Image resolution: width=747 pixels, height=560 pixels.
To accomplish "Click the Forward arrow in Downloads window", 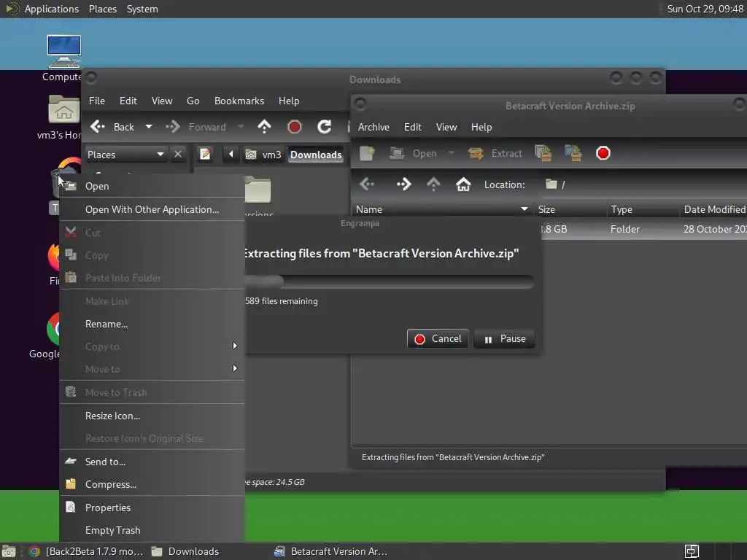I will coord(172,127).
